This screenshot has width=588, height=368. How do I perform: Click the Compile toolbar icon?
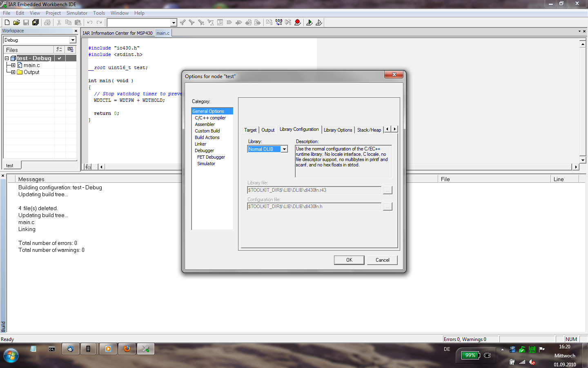coord(269,22)
